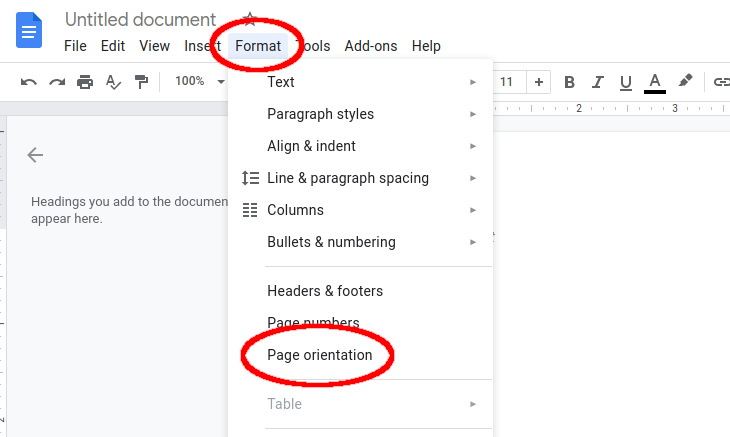Viewport: 730px width, 437px height.
Task: Close outline with back arrow
Action: pos(36,155)
